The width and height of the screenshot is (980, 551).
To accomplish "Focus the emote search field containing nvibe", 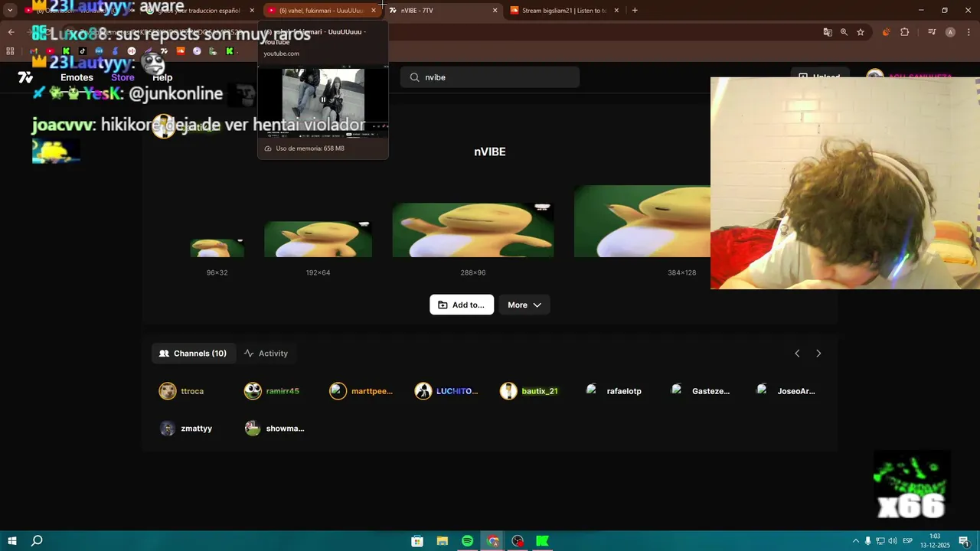I will click(490, 77).
